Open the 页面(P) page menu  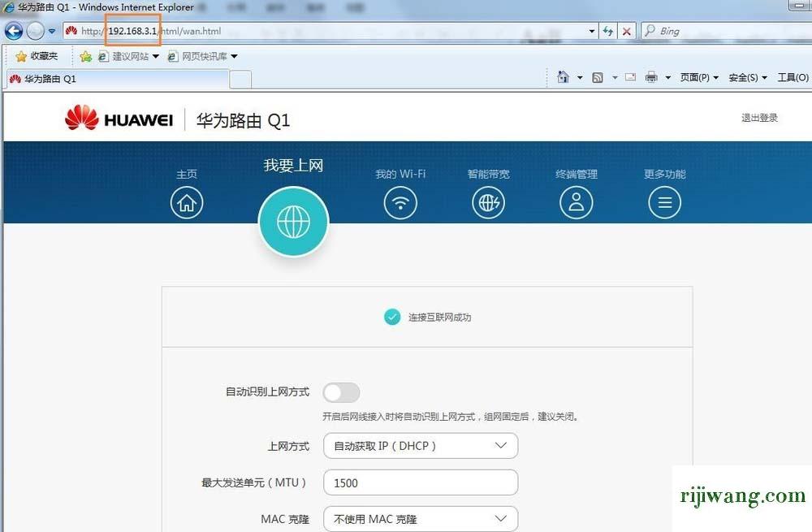(699, 77)
